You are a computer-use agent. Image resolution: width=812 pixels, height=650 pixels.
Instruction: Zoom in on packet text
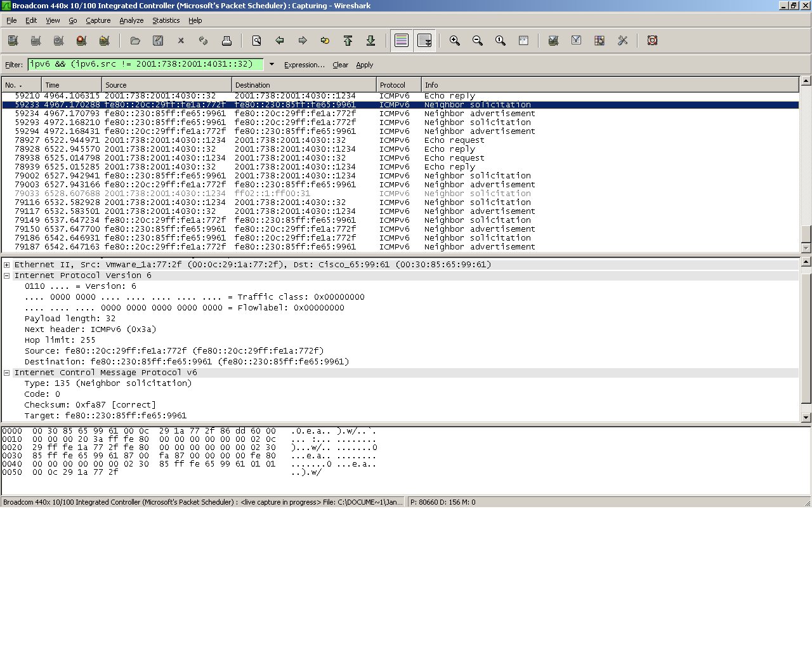coord(455,41)
